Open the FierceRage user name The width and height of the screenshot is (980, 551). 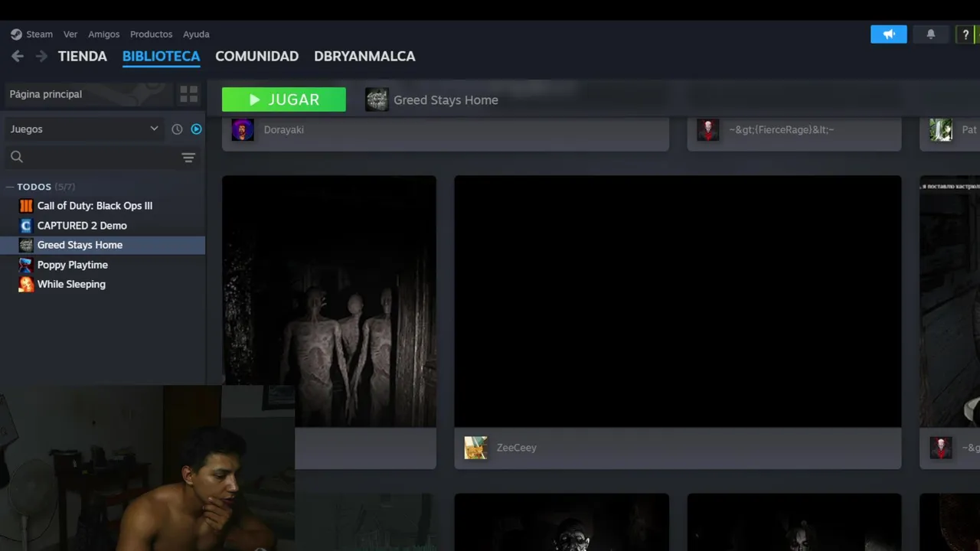(782, 130)
